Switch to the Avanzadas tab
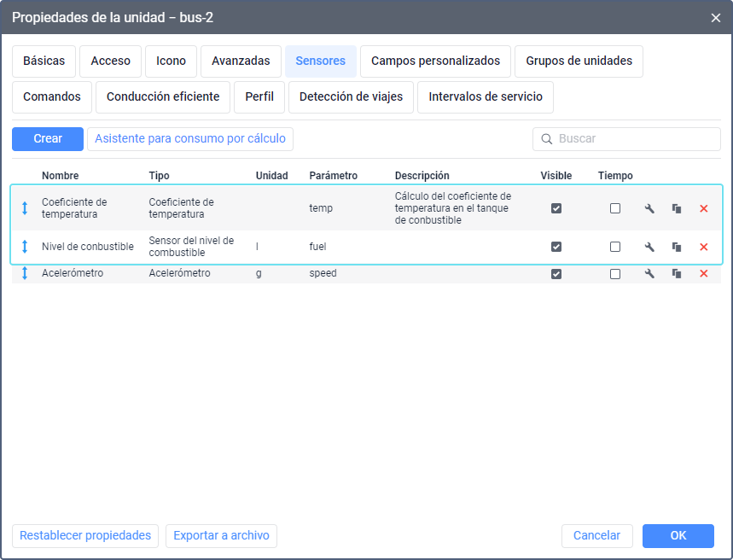Image resolution: width=733 pixels, height=560 pixels. click(241, 61)
